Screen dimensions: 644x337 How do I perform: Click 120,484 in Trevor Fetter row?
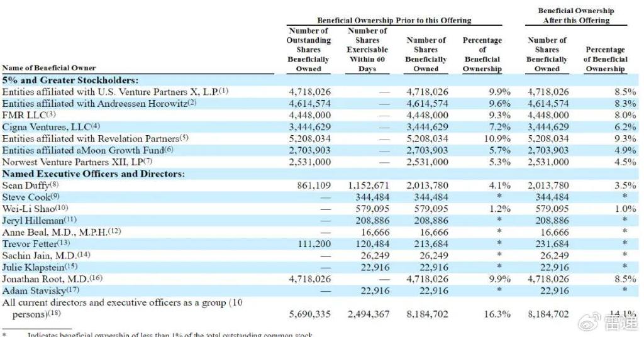372,244
